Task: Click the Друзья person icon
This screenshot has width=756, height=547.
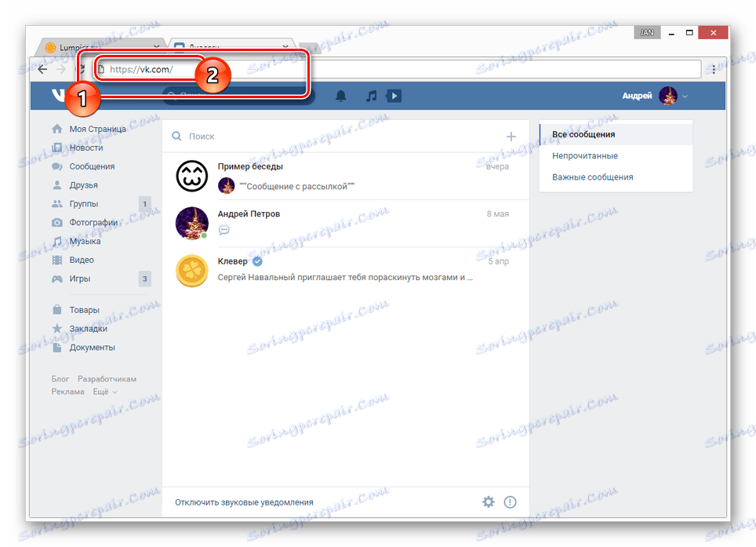Action: click(57, 184)
